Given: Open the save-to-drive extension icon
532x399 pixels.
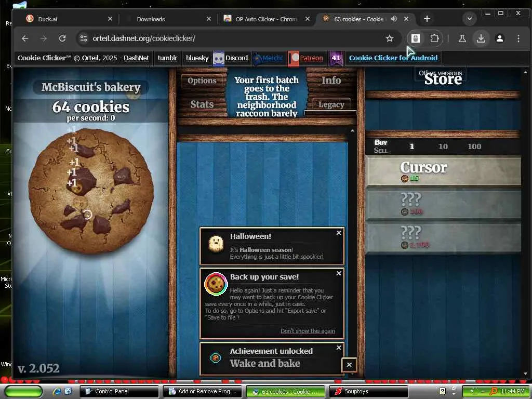Looking at the screenshot, I should [416, 38].
